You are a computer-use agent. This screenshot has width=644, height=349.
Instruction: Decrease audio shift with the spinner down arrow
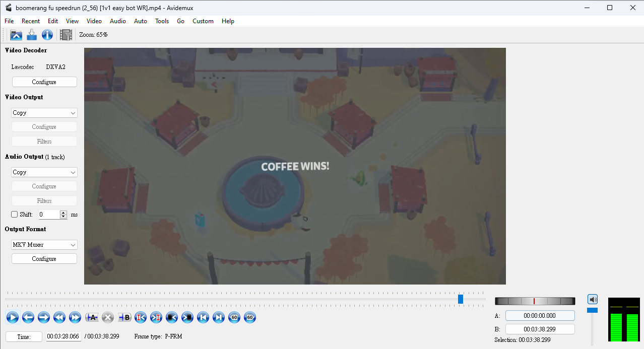tap(63, 217)
